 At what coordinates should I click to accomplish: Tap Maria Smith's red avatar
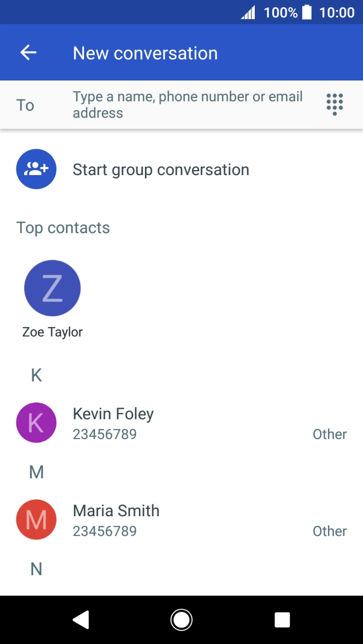point(36,520)
